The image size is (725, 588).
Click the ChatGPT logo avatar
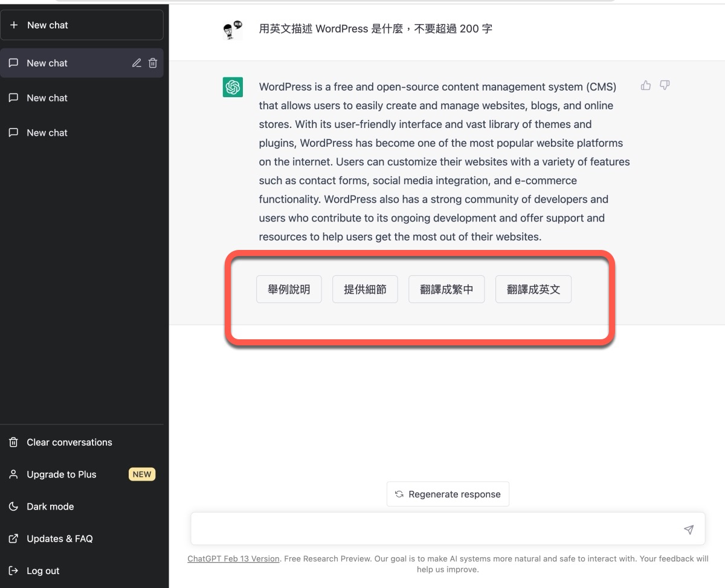233,87
